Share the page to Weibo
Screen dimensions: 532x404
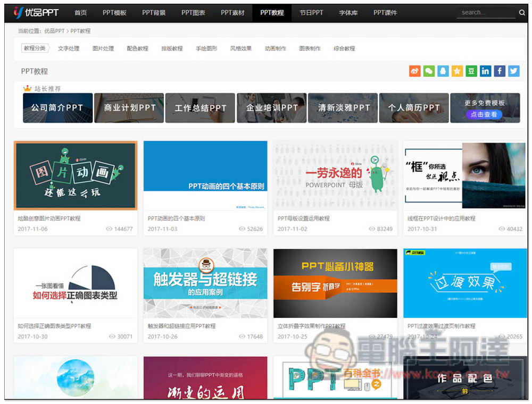(414, 71)
